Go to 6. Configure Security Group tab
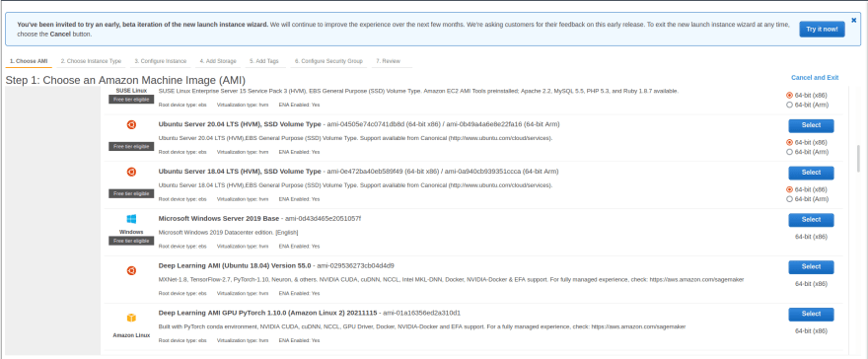Image resolution: width=868 pixels, height=359 pixels. click(328, 61)
